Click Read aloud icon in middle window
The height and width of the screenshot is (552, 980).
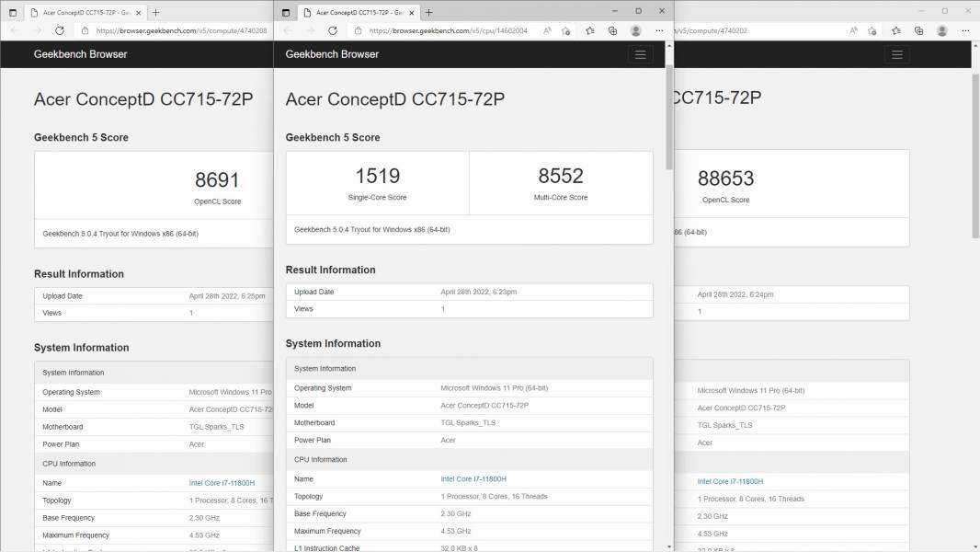coord(548,30)
